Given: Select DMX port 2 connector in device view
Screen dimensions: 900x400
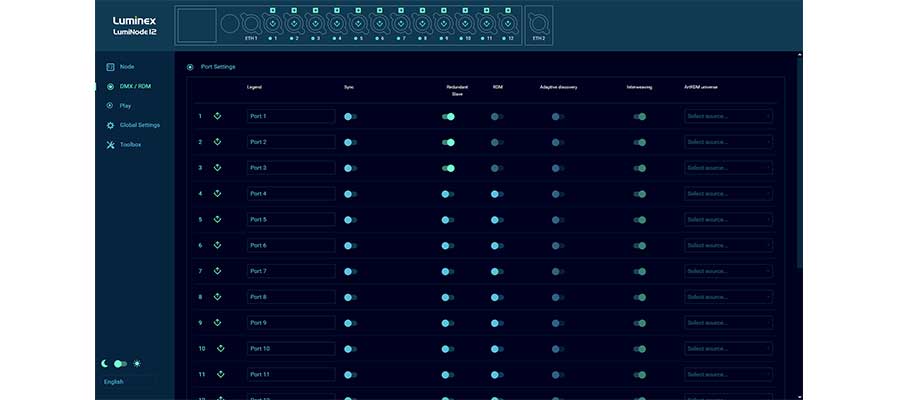Looking at the screenshot, I should (x=293, y=24).
